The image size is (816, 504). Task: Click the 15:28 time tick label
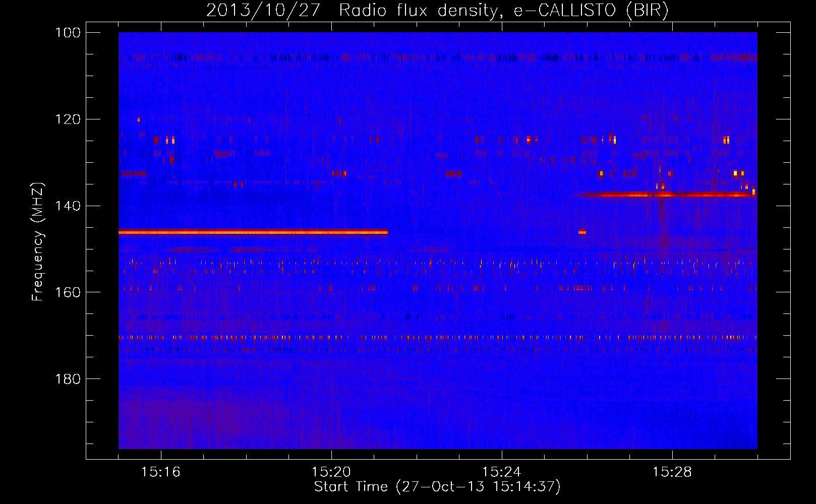[672, 472]
